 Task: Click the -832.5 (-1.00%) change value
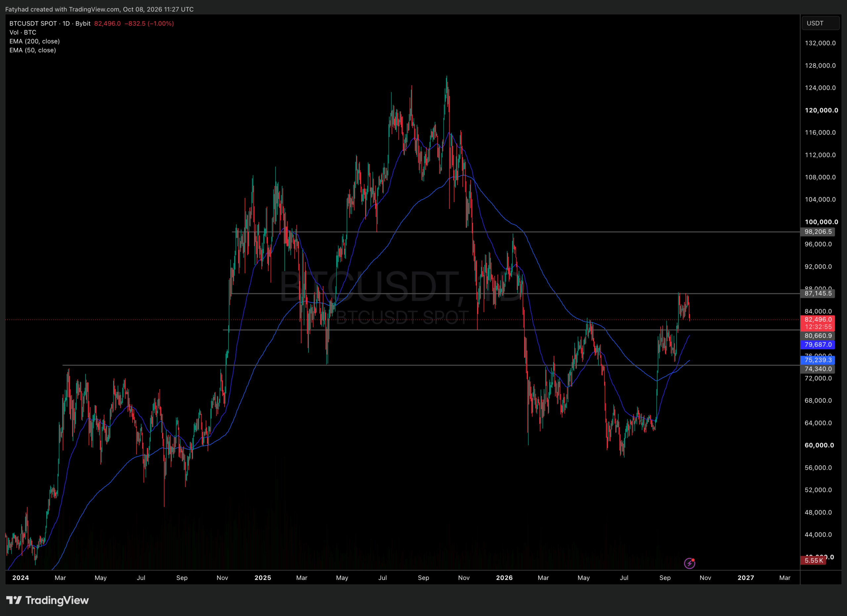[149, 23]
